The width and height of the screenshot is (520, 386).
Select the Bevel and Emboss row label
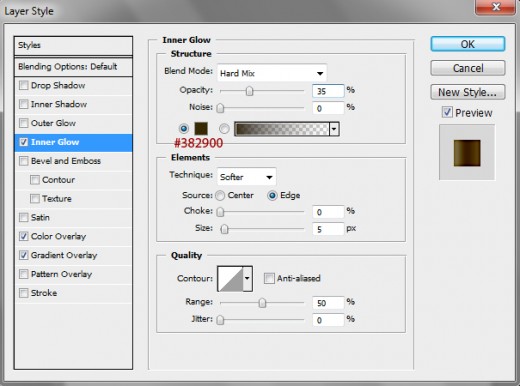click(x=66, y=161)
